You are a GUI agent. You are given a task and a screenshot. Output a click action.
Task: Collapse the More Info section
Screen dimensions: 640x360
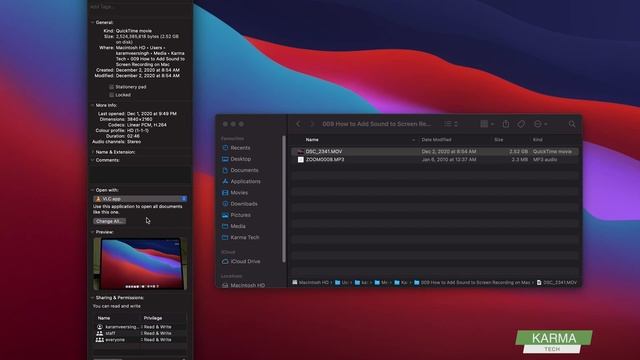click(x=92, y=105)
